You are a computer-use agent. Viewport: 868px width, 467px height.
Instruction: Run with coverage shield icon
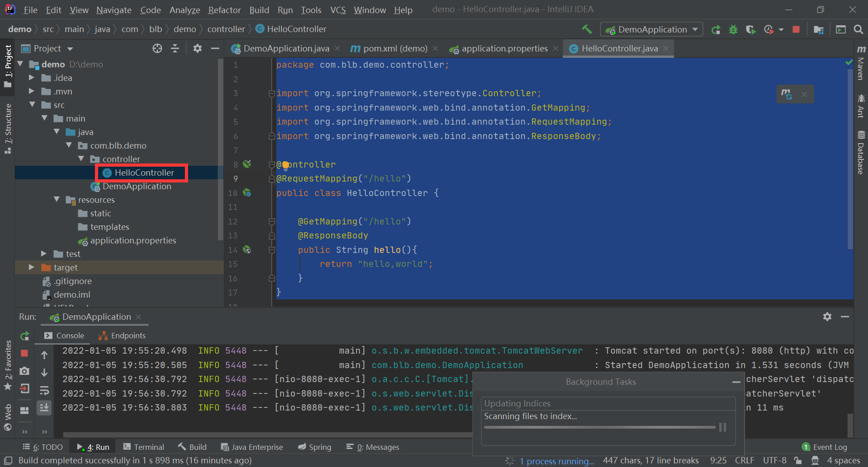point(750,30)
